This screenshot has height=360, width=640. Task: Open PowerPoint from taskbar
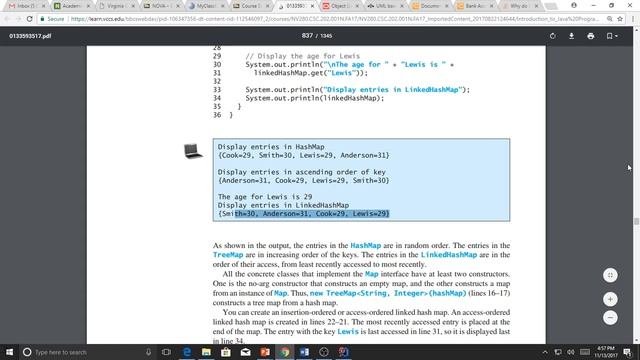click(265, 352)
